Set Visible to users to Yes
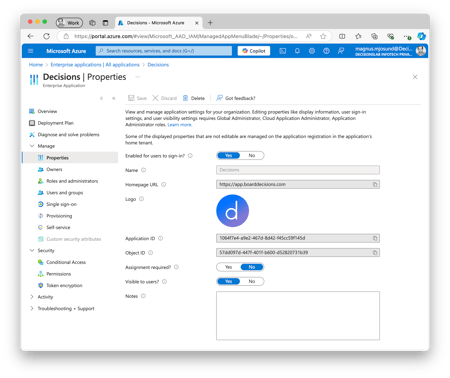Image resolution: width=450 pixels, height=378 pixels. 228,282
